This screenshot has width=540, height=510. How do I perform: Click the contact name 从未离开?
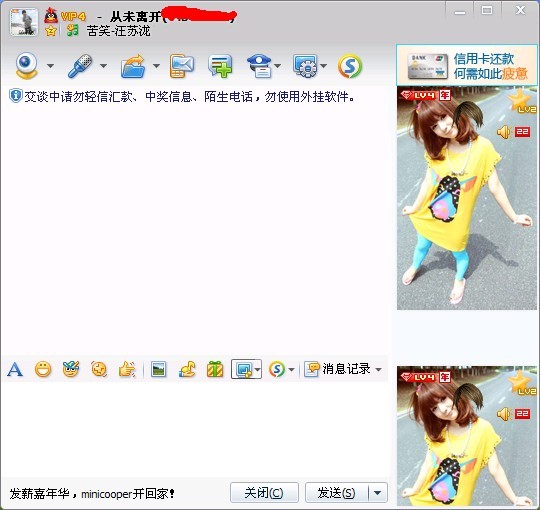coord(136,16)
